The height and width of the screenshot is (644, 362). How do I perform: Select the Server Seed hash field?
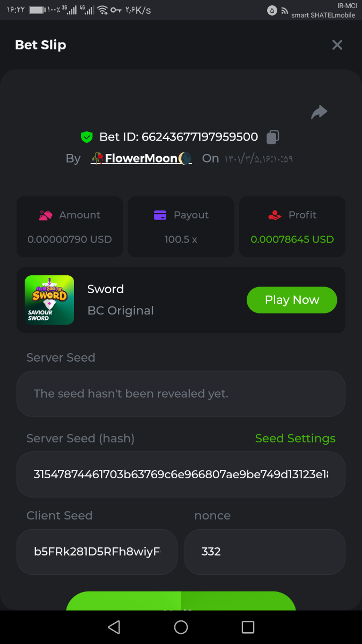pyautogui.click(x=181, y=474)
